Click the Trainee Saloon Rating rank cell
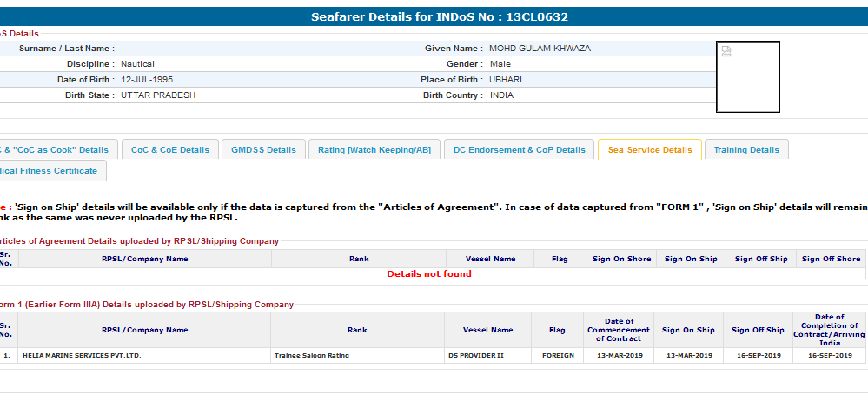 tap(311, 355)
